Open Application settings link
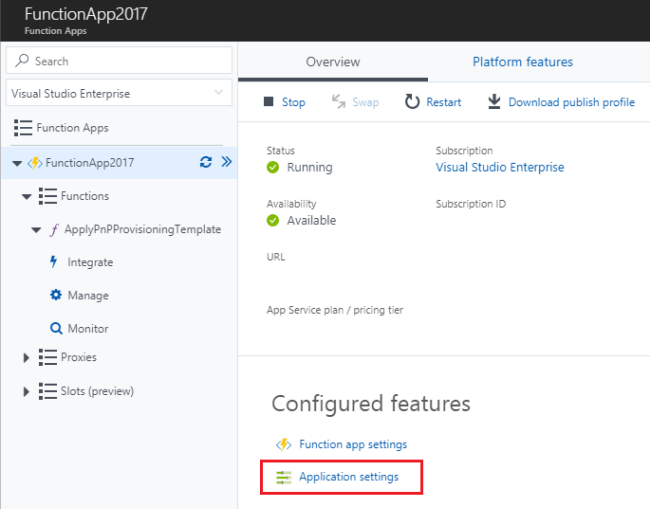 (349, 477)
